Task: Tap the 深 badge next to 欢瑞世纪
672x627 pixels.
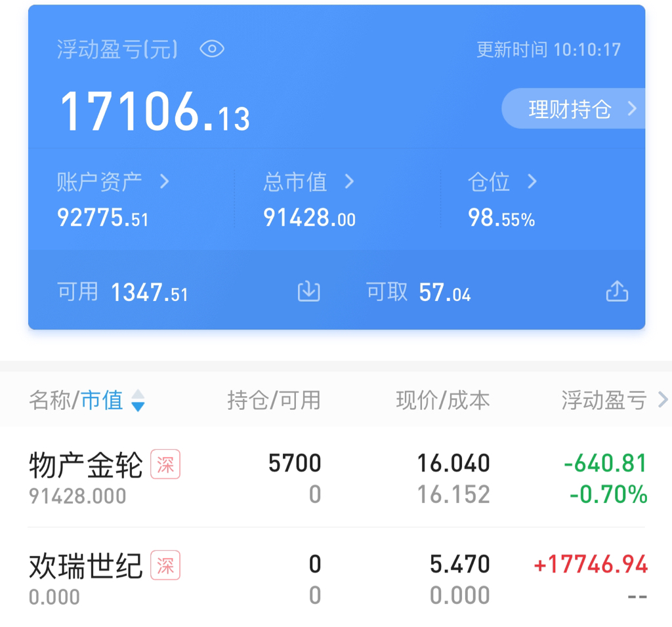Action: tap(165, 565)
